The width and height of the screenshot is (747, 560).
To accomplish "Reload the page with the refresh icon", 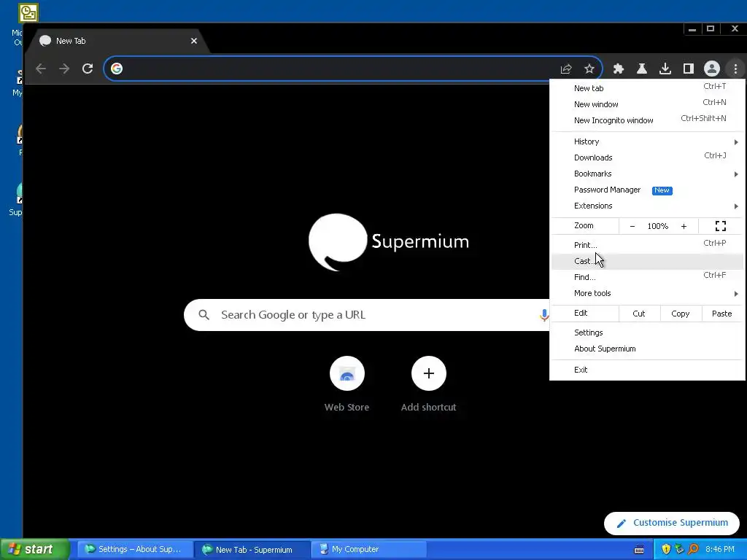I will (88, 69).
